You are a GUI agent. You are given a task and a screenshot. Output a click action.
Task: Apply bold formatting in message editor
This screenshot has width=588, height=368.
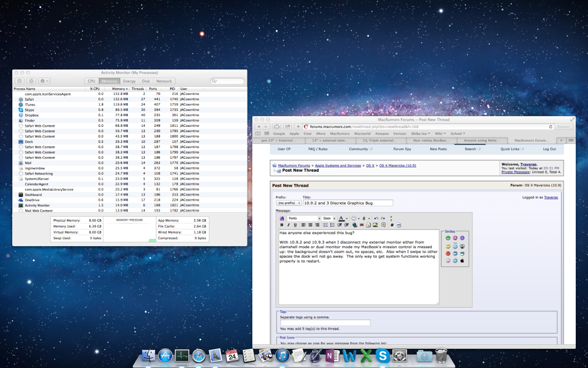282,225
